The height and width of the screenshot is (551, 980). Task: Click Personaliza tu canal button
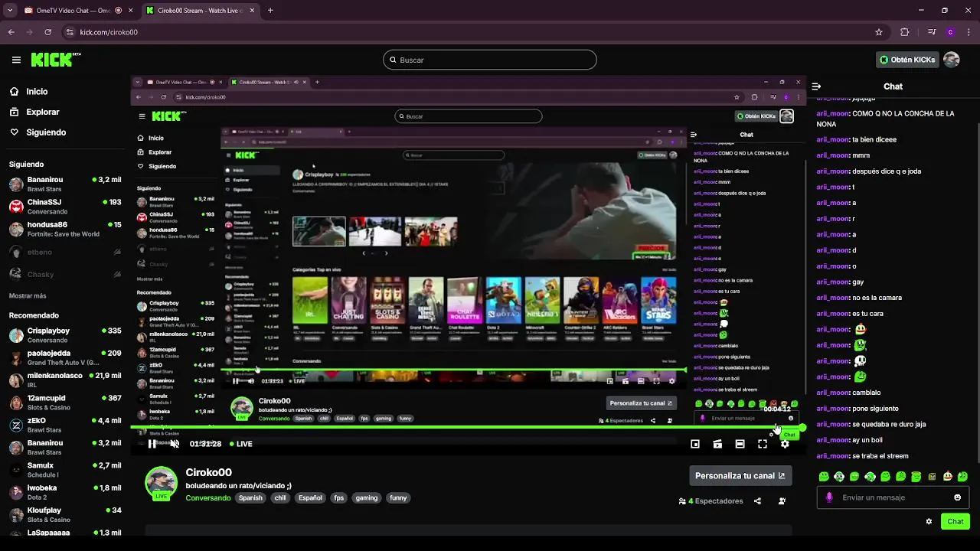740,475
